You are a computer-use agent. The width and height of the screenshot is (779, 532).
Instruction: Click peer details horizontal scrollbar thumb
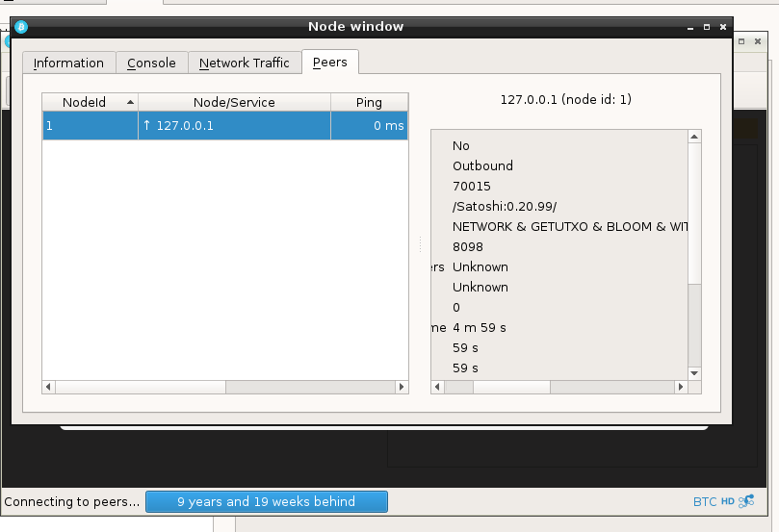[511, 387]
